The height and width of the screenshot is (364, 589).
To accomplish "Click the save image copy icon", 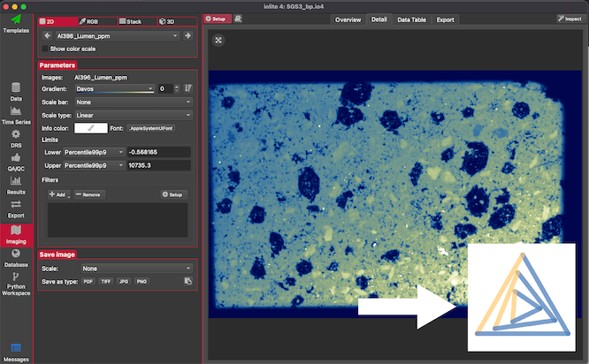I will point(188,281).
